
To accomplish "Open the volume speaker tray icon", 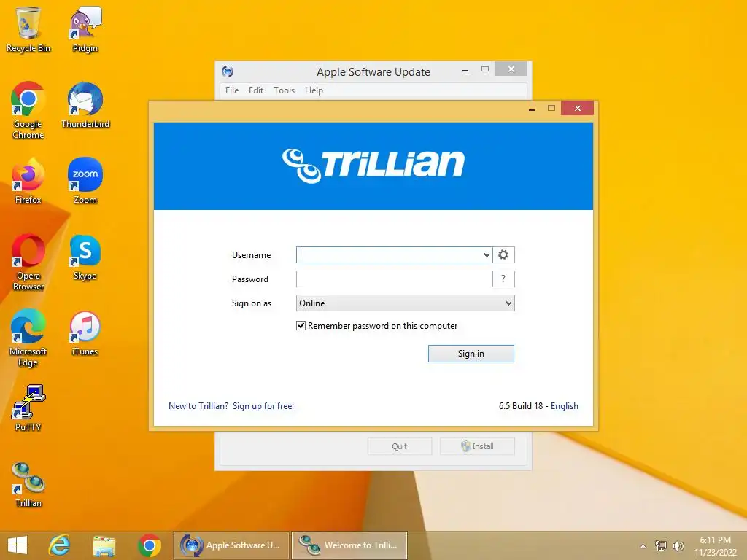I will tap(678, 545).
